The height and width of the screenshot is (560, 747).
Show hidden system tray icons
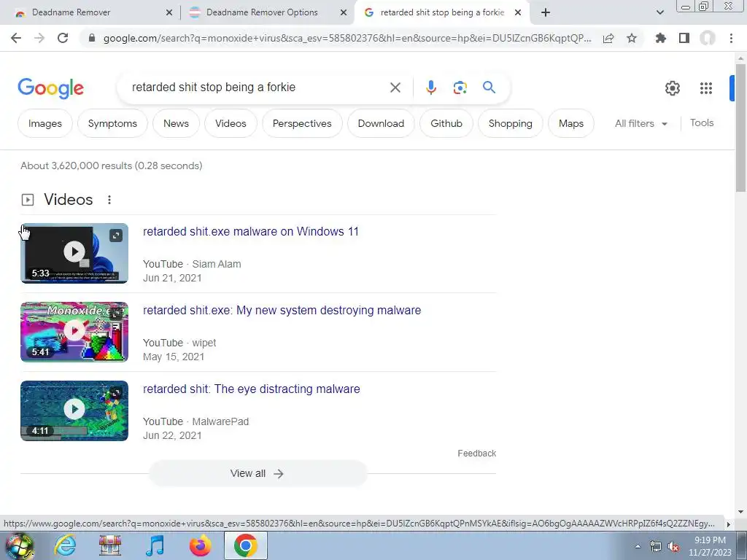coord(638,547)
